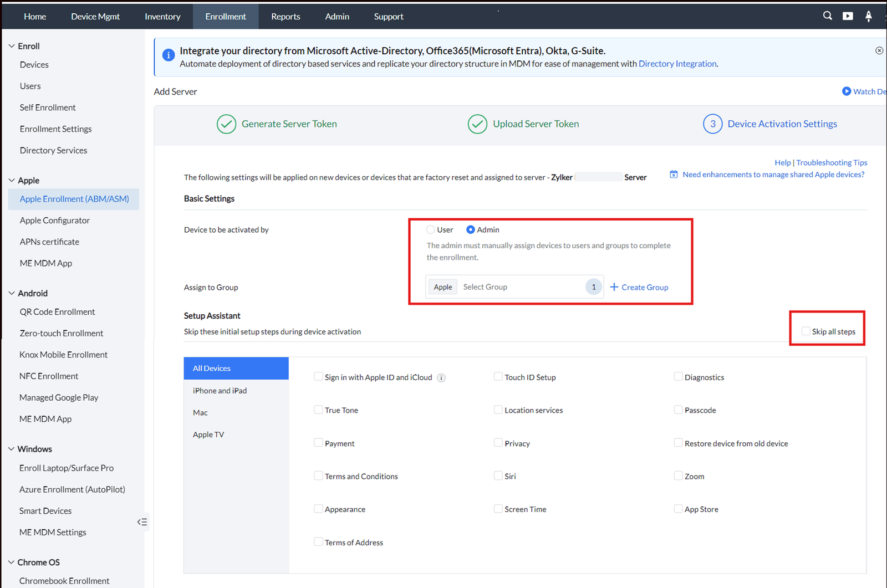Collapse the Android section chevron
Viewport: 887px width, 588px height.
pyautogui.click(x=11, y=293)
